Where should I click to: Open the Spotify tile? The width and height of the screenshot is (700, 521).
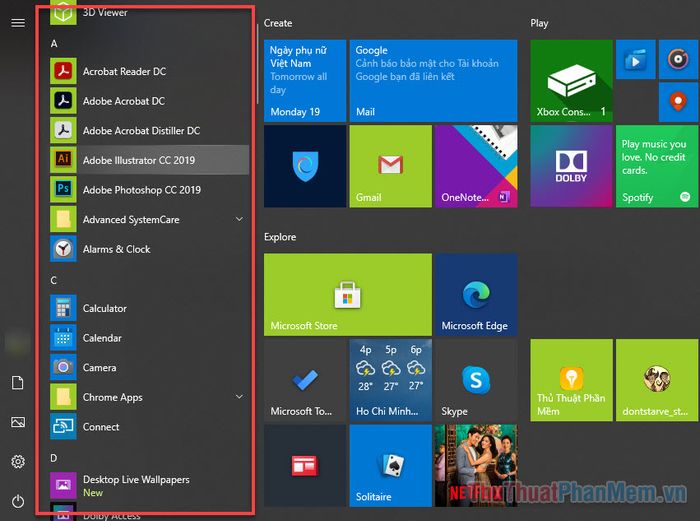(657, 166)
